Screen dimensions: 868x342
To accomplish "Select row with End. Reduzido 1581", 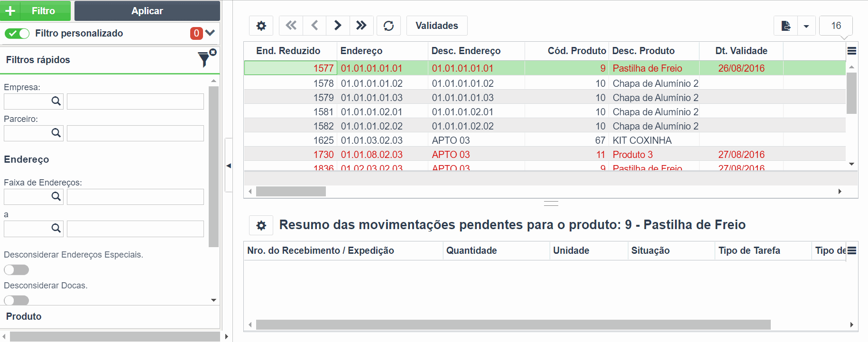I will 545,111.
